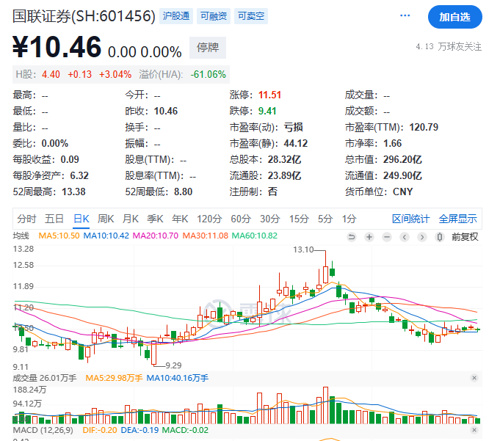Click 万球友关注 follower count

click(449, 47)
